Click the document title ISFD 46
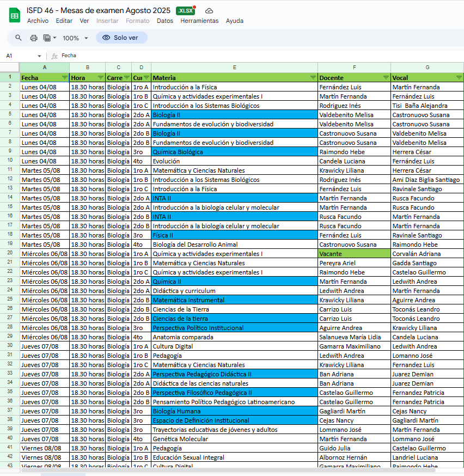This screenshot has width=464, height=476. click(99, 10)
